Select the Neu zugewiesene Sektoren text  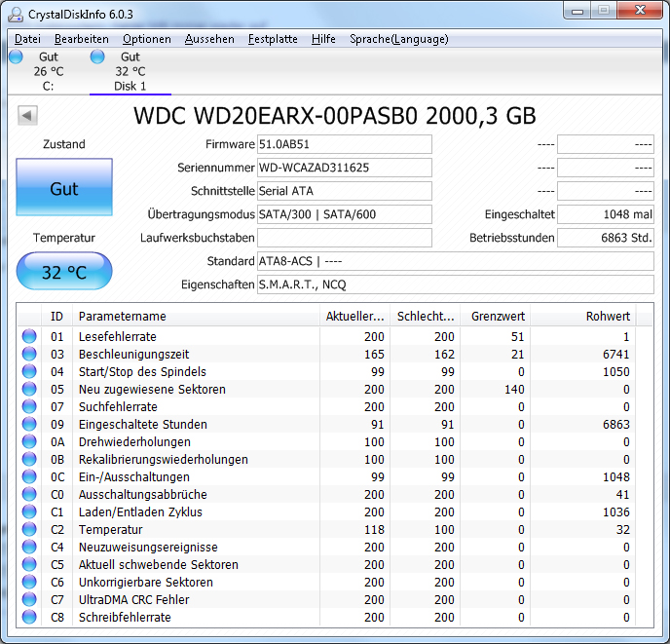pos(152,390)
